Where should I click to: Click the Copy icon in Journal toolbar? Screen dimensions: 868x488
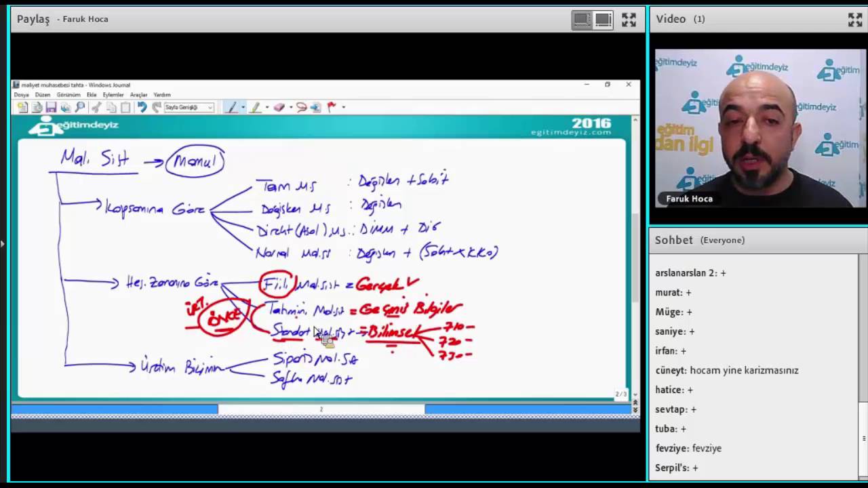(x=111, y=107)
